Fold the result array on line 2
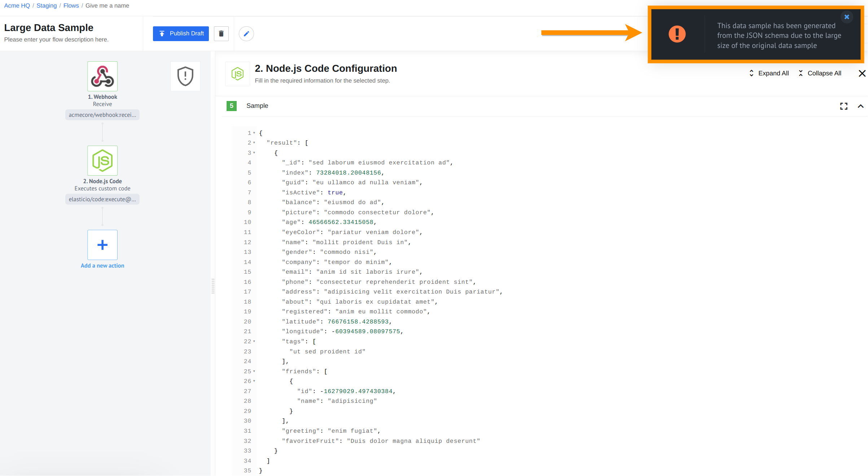Viewport: 868px width, 476px height. [254, 143]
